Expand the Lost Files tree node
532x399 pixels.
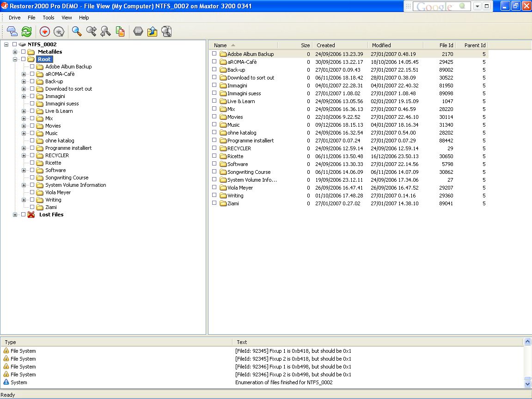point(15,215)
